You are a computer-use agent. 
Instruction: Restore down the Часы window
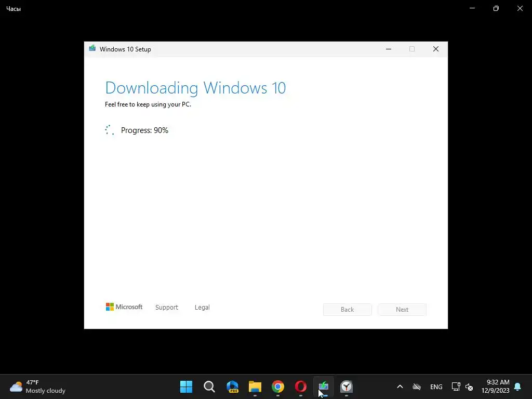[x=496, y=8]
